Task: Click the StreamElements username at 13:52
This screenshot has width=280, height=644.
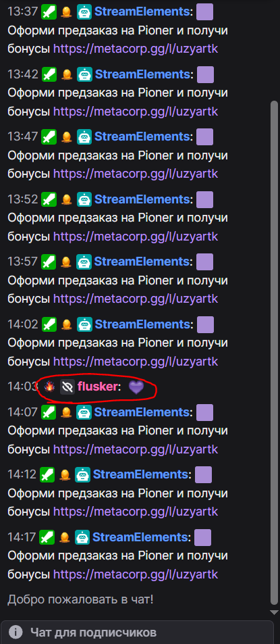Action: [142, 199]
